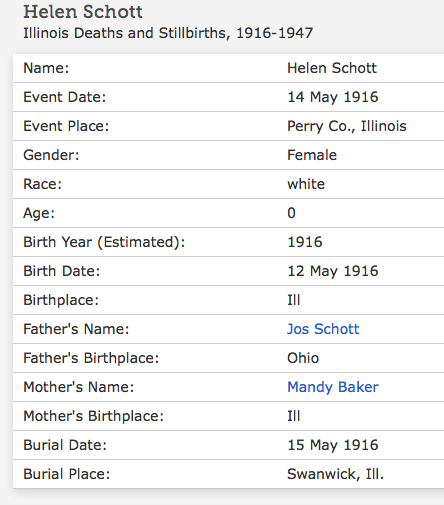This screenshot has height=505, width=444.
Task: Click the Illinois Deaths and Stillbirths subtitle
Action: 168,33
